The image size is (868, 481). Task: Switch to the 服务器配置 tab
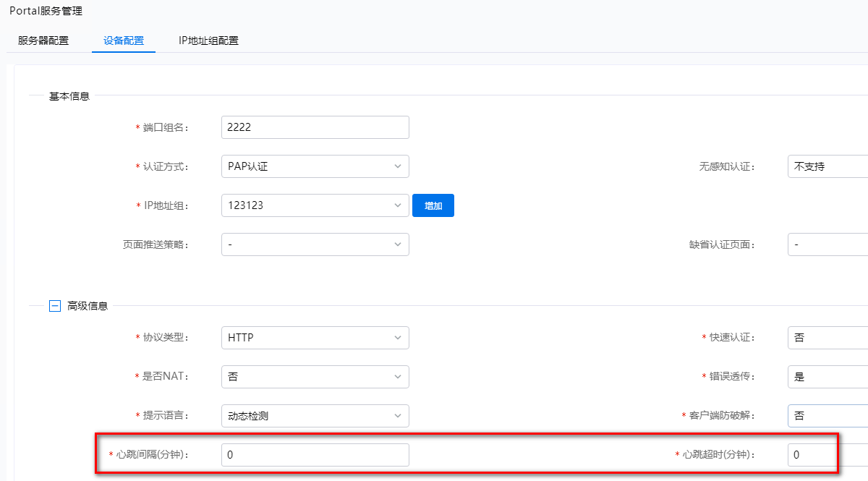point(43,41)
